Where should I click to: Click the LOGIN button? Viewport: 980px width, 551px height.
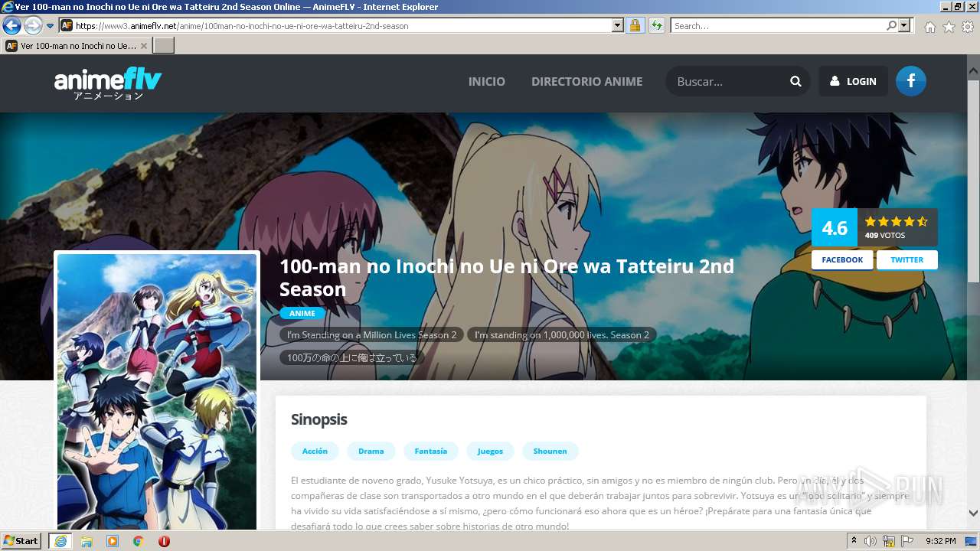[x=853, y=81]
